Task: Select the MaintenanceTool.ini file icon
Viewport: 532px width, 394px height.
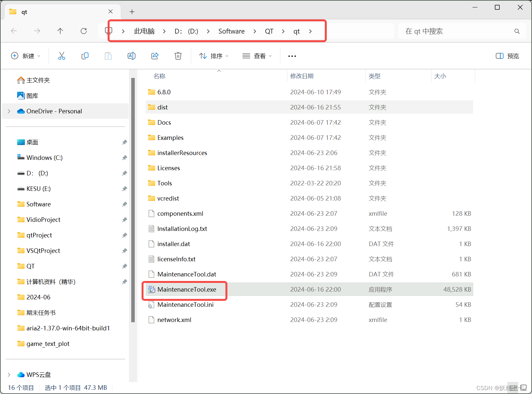Action: pyautogui.click(x=151, y=305)
